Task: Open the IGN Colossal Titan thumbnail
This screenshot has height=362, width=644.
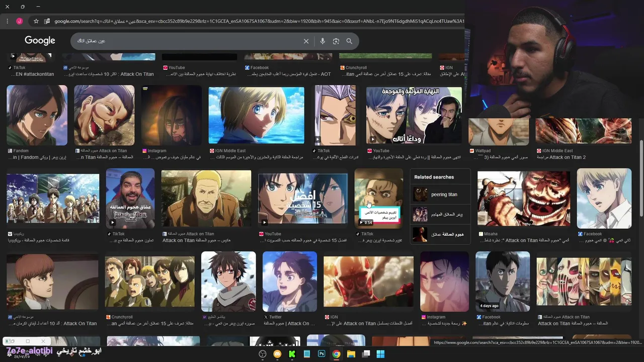Action: click(x=368, y=282)
